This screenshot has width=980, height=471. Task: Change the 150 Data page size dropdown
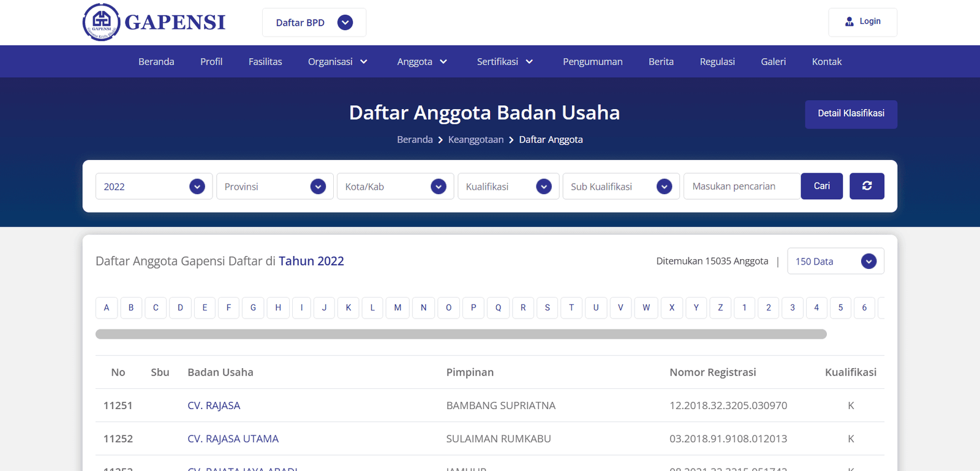[835, 261]
